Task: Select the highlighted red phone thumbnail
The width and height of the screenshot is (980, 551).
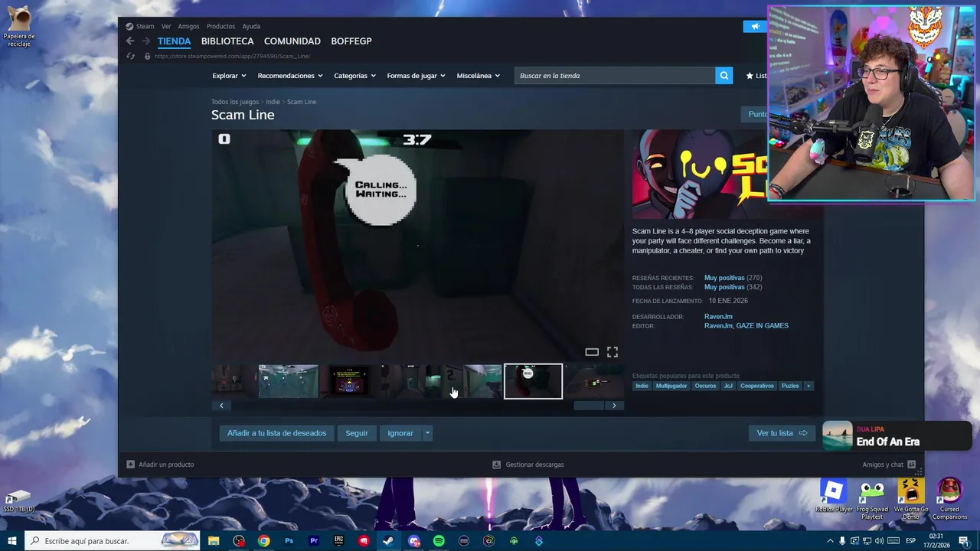Action: point(534,381)
